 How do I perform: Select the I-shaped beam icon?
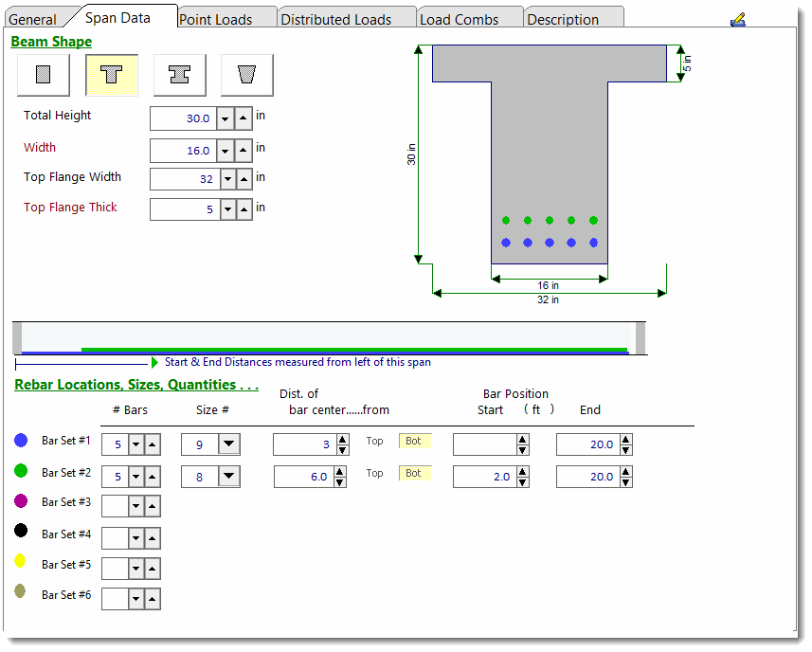[x=179, y=75]
